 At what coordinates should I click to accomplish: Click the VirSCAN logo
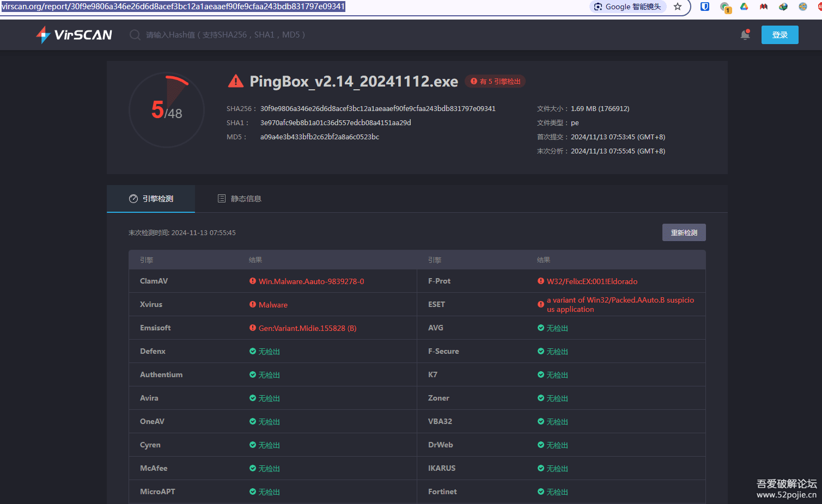pyautogui.click(x=74, y=35)
